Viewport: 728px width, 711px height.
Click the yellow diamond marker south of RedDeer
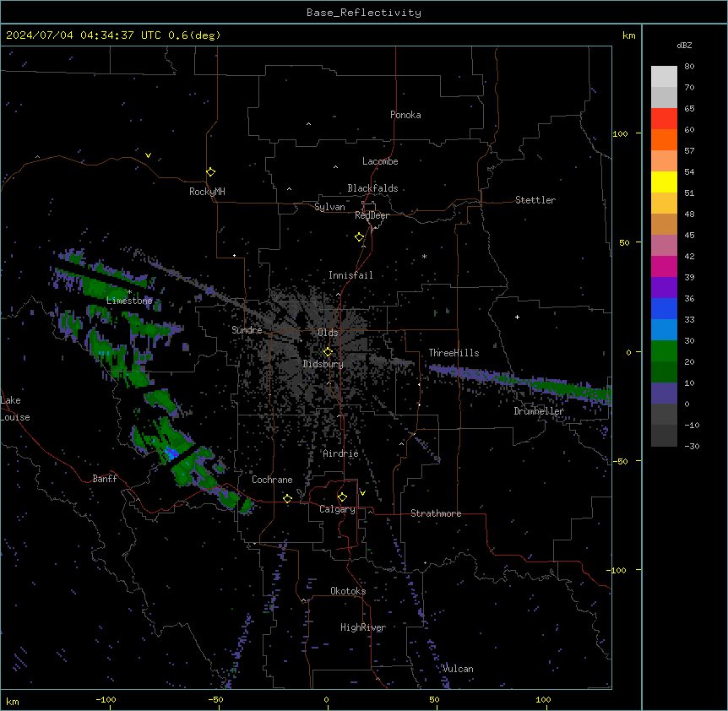tap(359, 237)
